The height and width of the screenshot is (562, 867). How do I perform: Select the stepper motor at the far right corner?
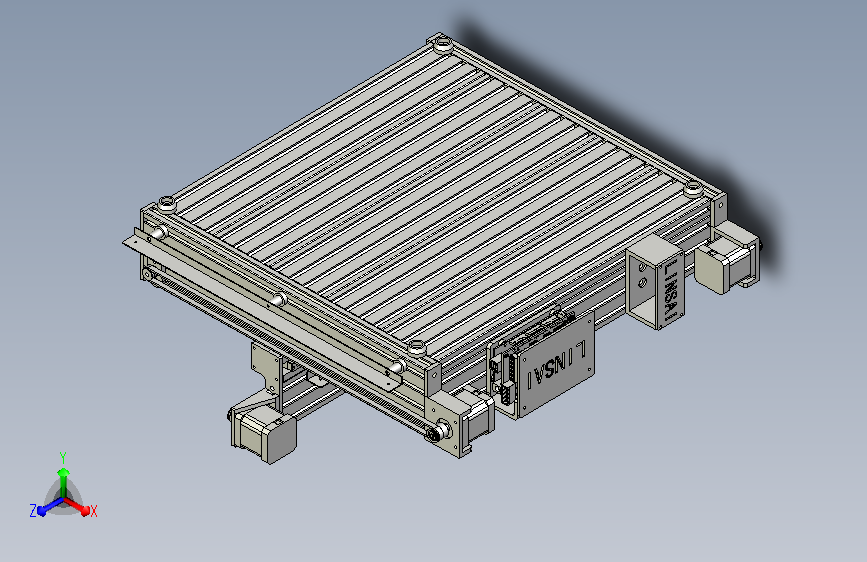(727, 264)
